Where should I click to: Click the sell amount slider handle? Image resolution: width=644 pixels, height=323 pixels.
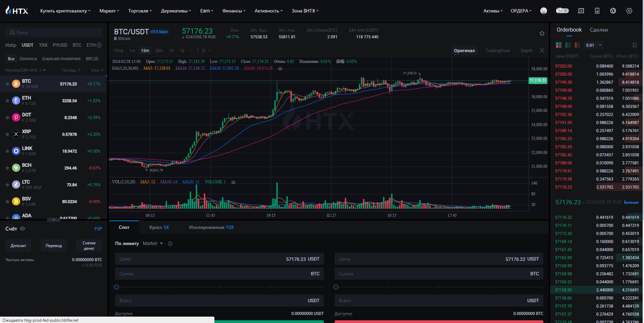[x=336, y=287]
